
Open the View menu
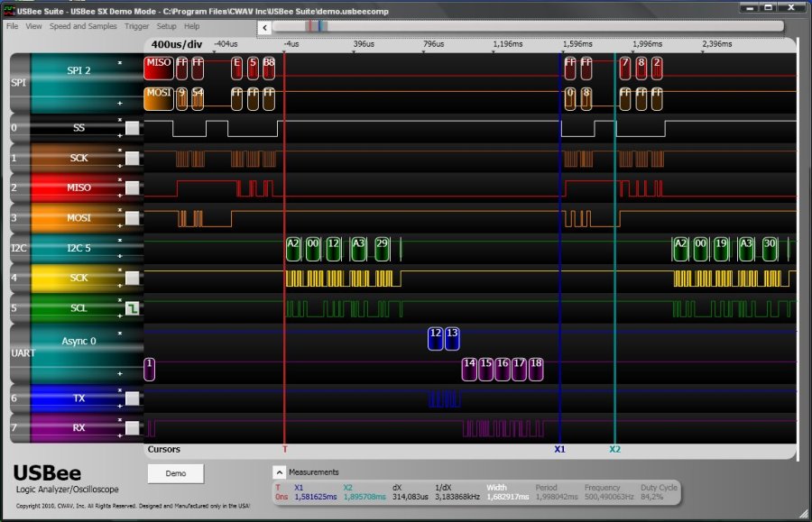coord(33,26)
